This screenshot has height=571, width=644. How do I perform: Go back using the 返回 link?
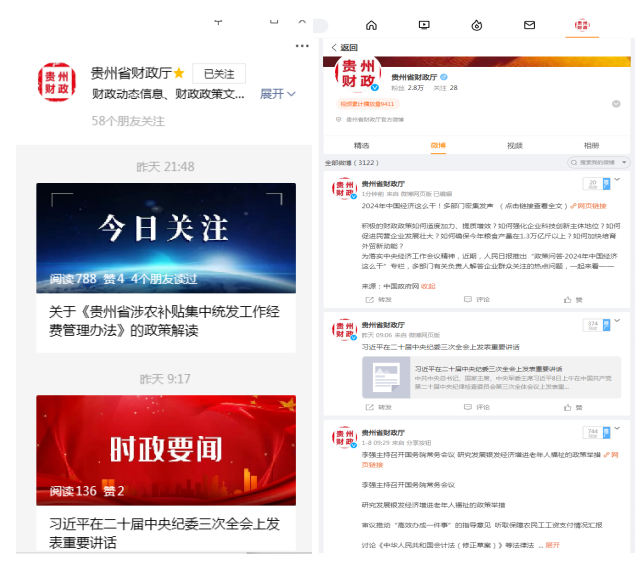click(344, 47)
